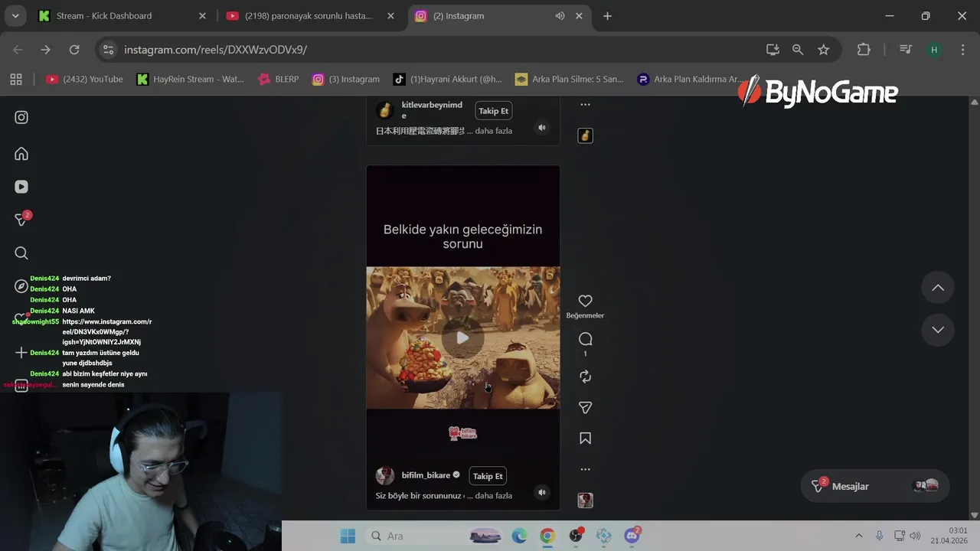The image size is (980, 551).
Task: Open bifilm_bikare profile avatar
Action: click(385, 475)
